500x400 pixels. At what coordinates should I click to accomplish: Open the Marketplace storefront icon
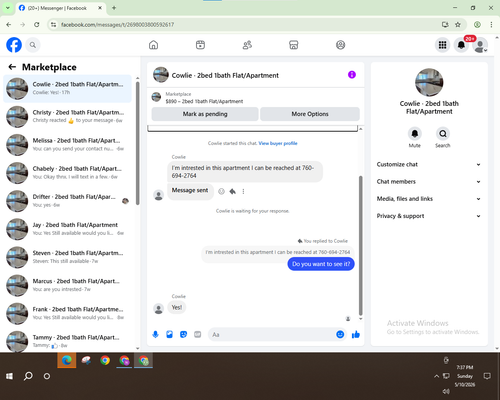tap(294, 45)
